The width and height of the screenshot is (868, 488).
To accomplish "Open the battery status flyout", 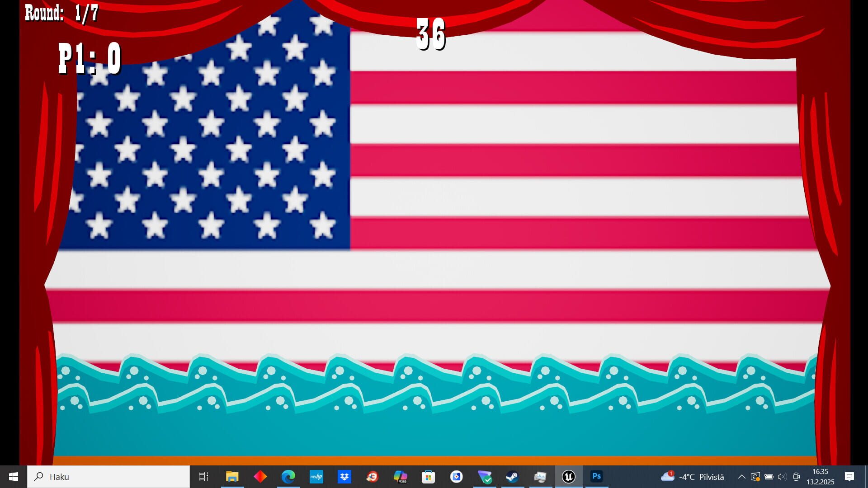I will (769, 477).
